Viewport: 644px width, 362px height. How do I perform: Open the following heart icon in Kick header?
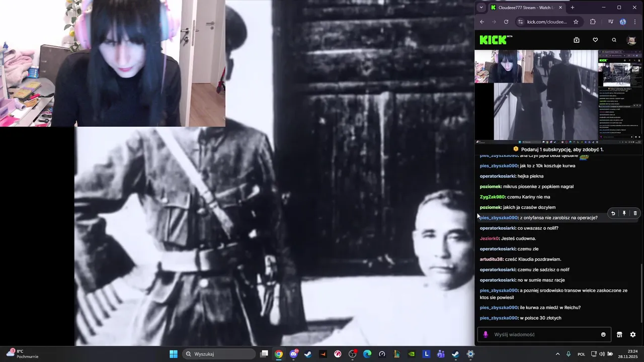tap(595, 40)
